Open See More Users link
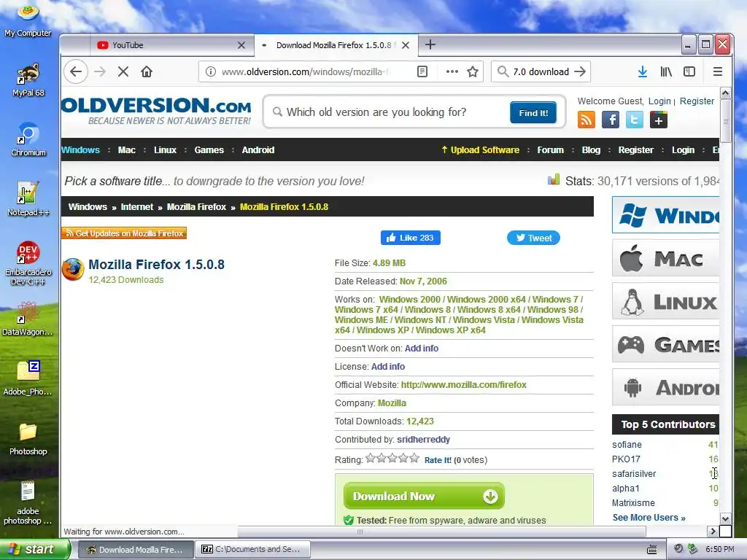Viewport: 747px width, 560px height. point(649,518)
